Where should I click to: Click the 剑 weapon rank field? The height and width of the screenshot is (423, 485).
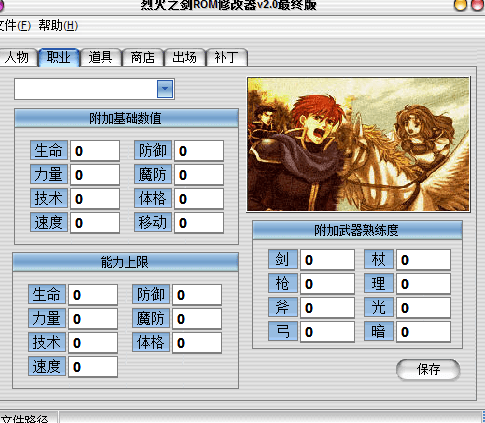[x=327, y=260]
